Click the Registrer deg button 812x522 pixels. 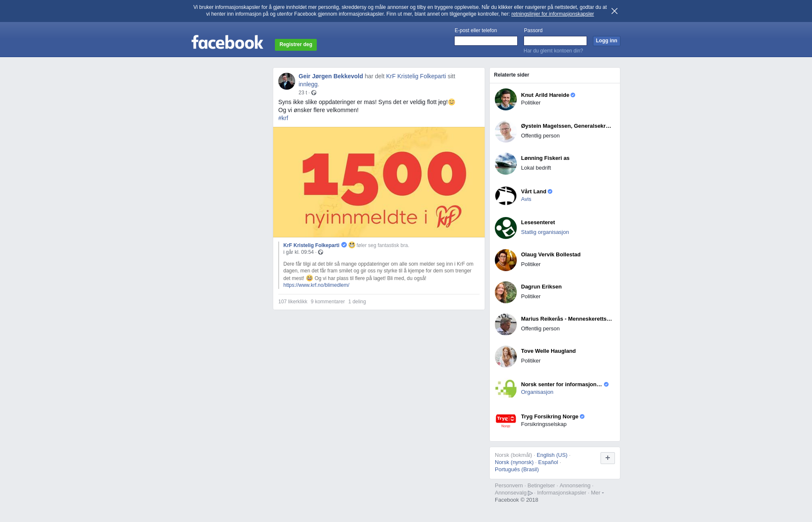(296, 44)
